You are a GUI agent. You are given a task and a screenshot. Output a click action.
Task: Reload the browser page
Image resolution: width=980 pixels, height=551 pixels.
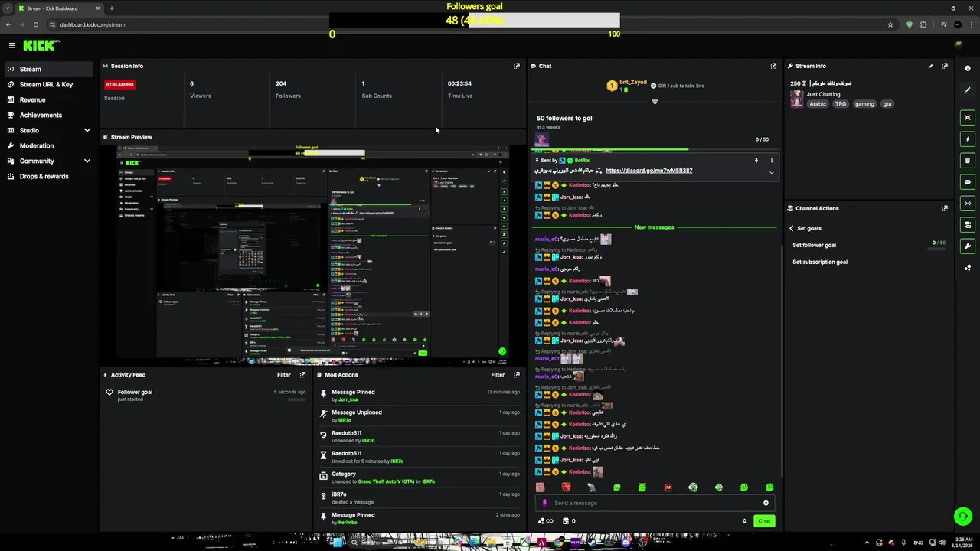[x=35, y=24]
